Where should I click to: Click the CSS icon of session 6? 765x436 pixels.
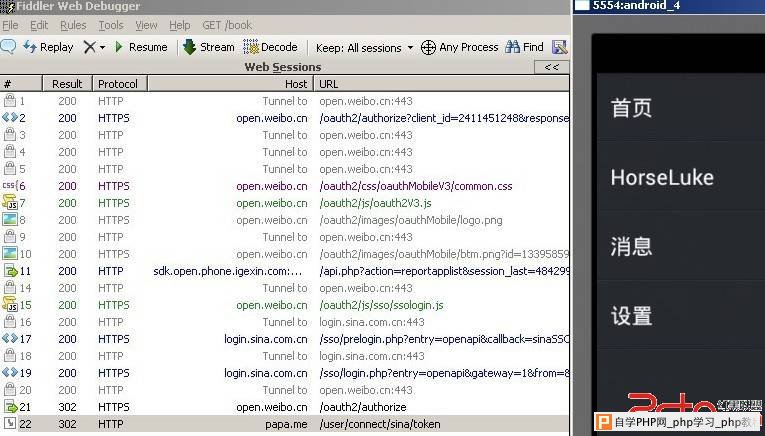(10, 186)
